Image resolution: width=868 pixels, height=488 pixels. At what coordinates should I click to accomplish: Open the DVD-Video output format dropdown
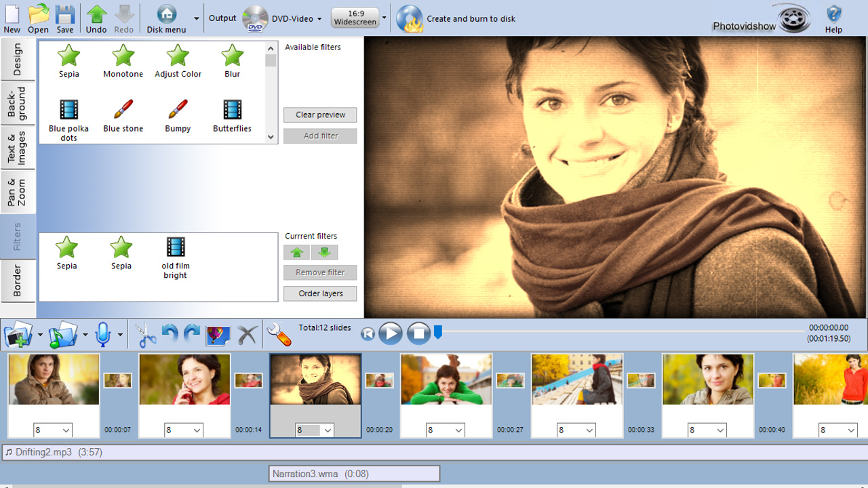click(319, 19)
